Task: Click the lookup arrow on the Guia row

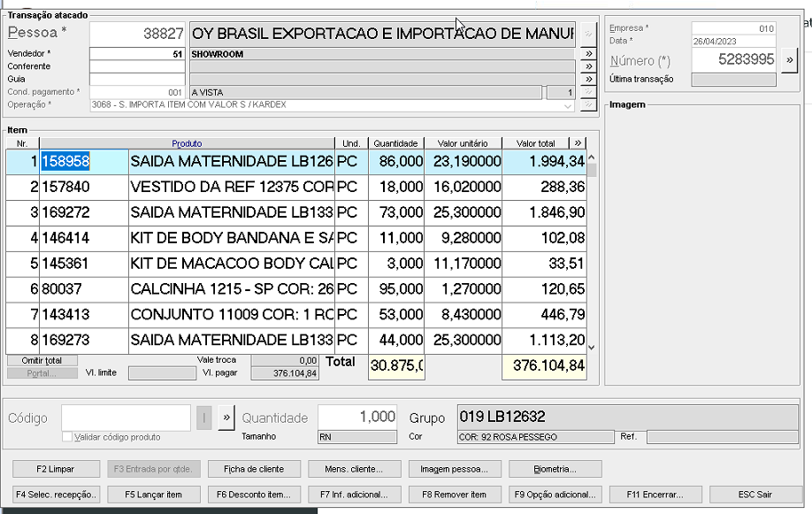Action: (587, 80)
